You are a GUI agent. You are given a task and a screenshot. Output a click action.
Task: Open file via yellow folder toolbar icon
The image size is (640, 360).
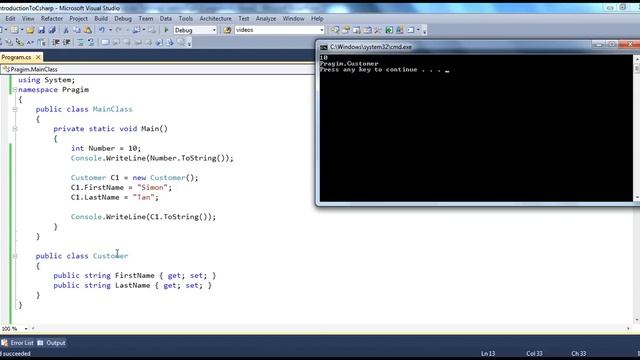30,30
